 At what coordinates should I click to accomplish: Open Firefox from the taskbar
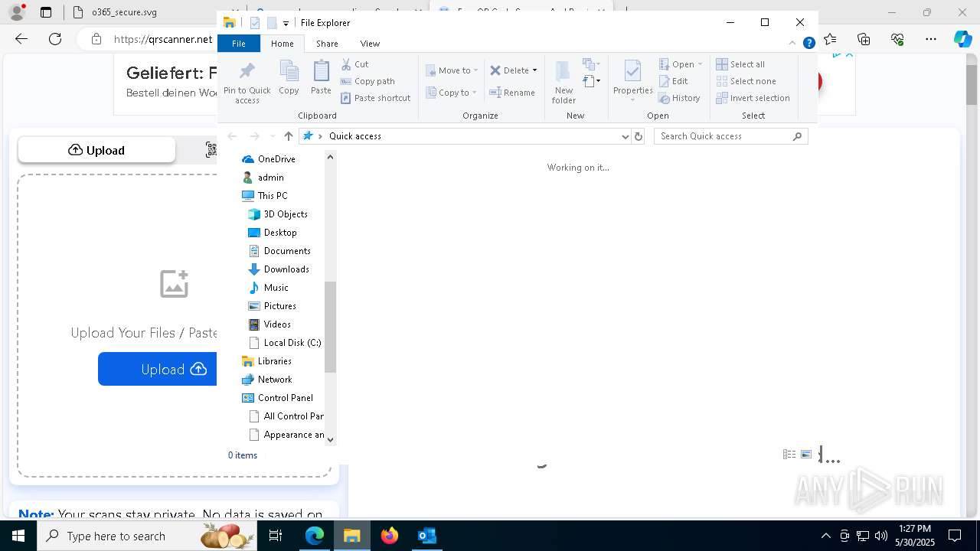[390, 536]
